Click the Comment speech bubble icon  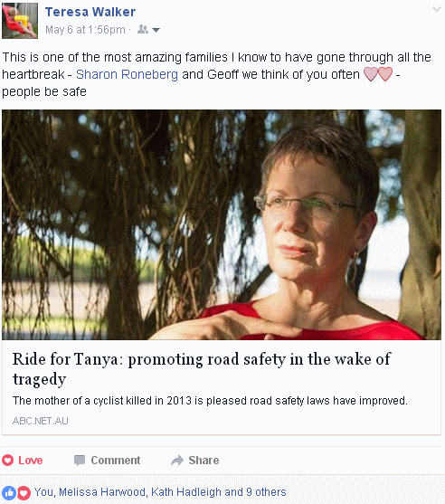coord(80,461)
